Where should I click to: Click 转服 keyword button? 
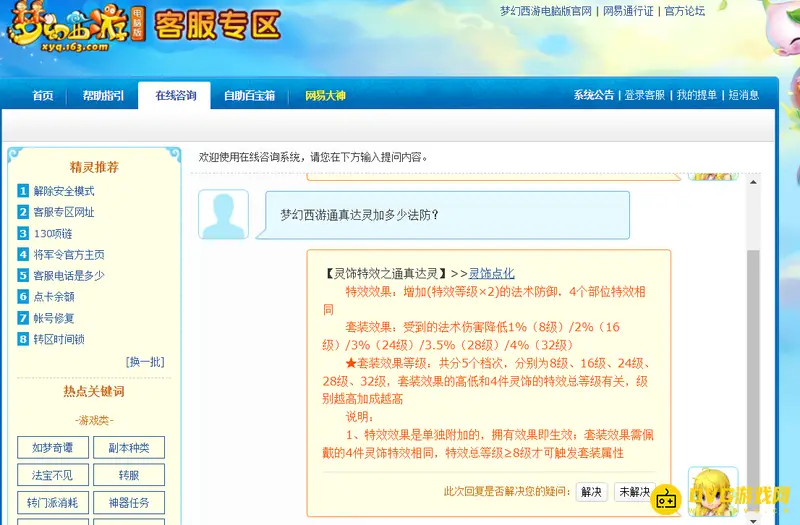tap(129, 475)
